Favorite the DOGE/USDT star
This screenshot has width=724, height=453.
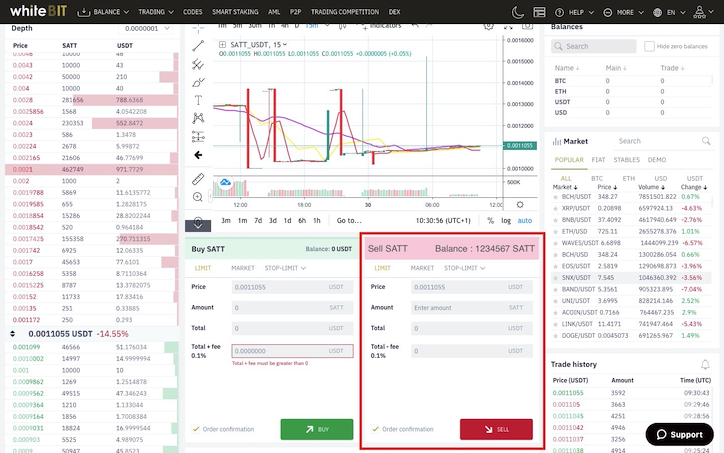(x=555, y=336)
